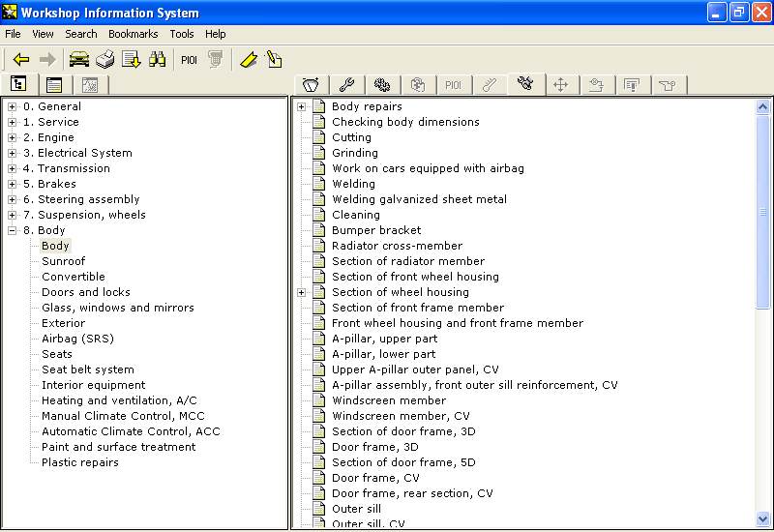
Task: Select the Outer sill document
Action: point(356,509)
